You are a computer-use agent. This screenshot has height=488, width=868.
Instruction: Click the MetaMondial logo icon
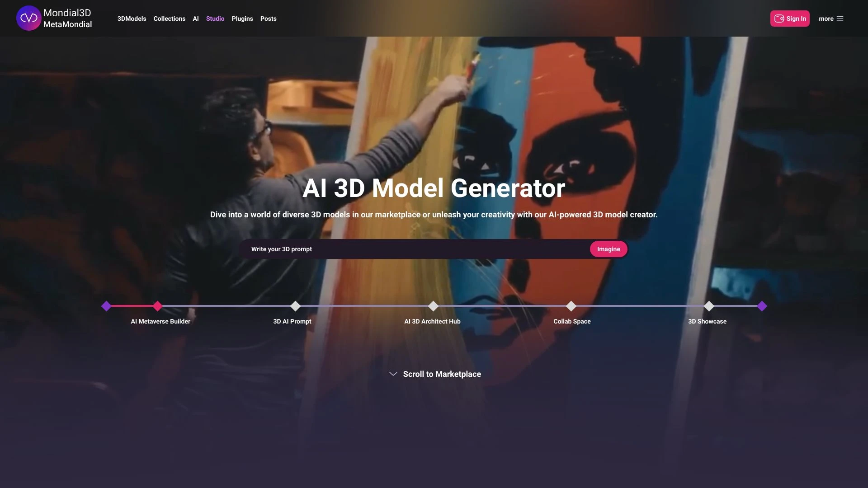[28, 18]
